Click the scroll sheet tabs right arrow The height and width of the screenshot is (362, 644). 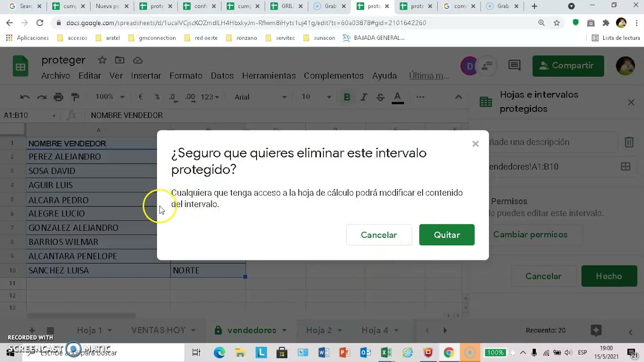point(445,330)
